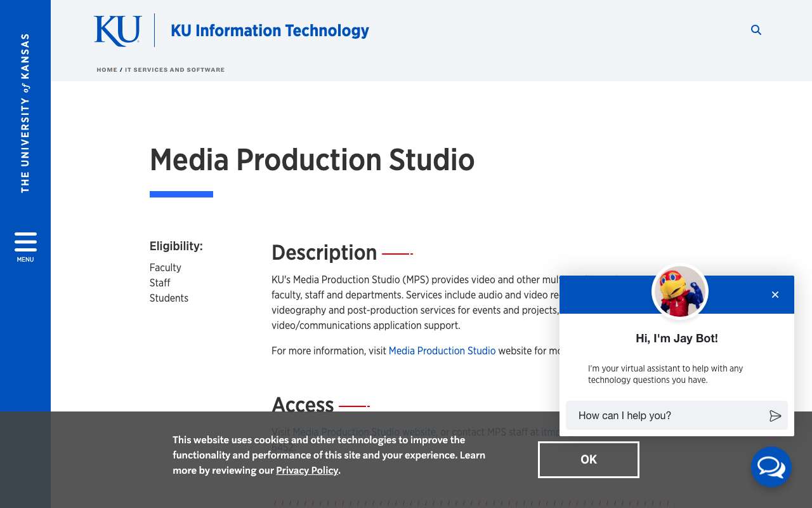Open the Privacy Policy link
The height and width of the screenshot is (508, 812).
click(x=307, y=471)
